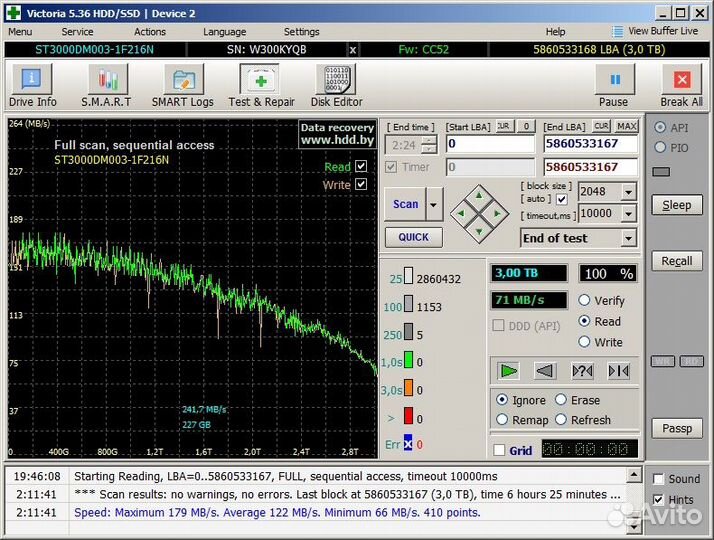Expand the timeout ms dropdown
Viewport: 714px width, 540px height.
click(628, 214)
